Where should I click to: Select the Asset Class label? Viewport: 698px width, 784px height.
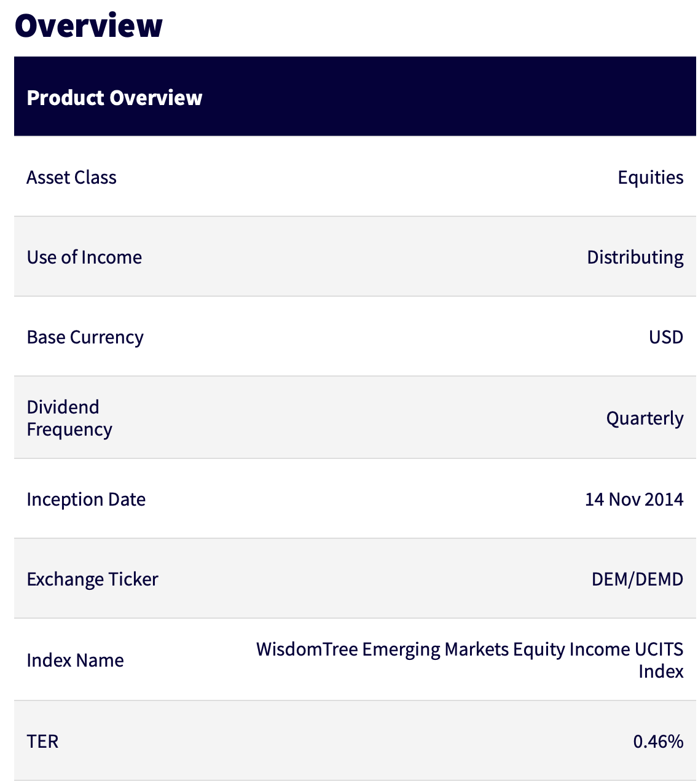71,178
